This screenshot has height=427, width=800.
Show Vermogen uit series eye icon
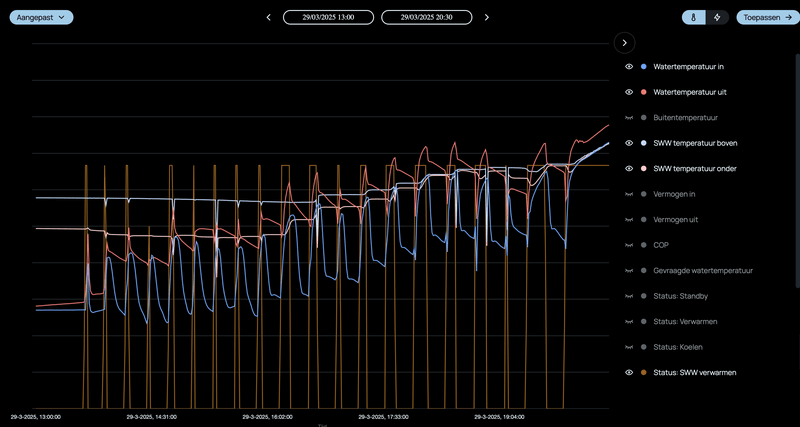(629, 220)
